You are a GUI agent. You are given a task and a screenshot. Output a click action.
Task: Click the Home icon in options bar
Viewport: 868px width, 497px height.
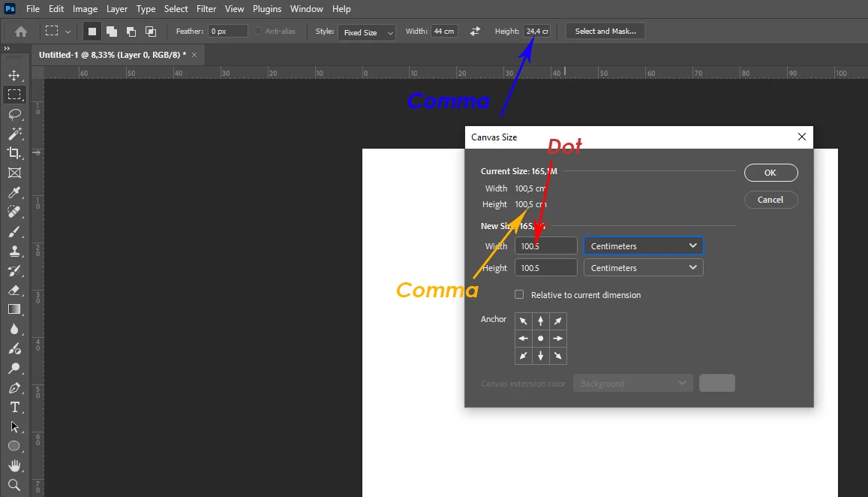tap(21, 32)
